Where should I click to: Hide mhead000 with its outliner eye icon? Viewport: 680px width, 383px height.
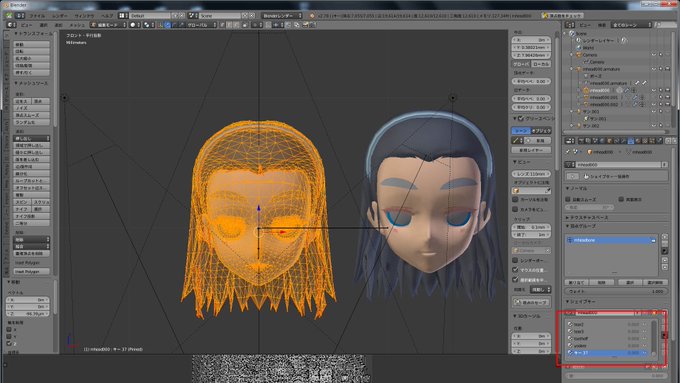(654, 90)
